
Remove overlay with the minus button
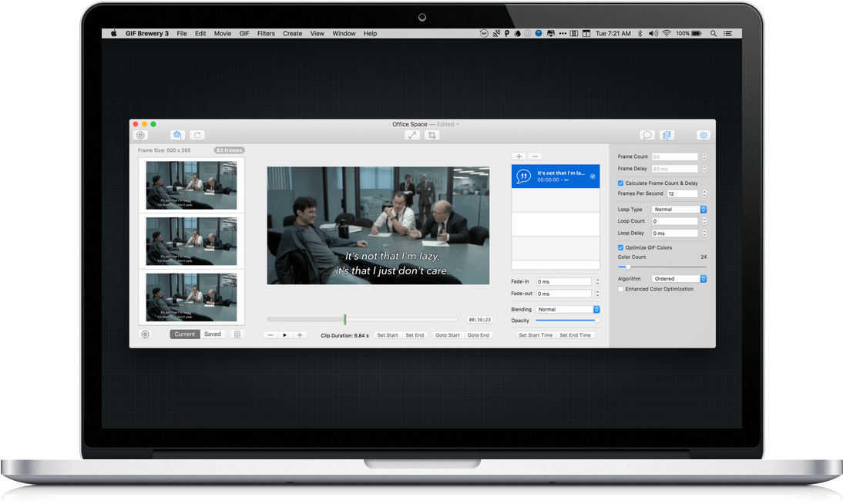(x=536, y=156)
